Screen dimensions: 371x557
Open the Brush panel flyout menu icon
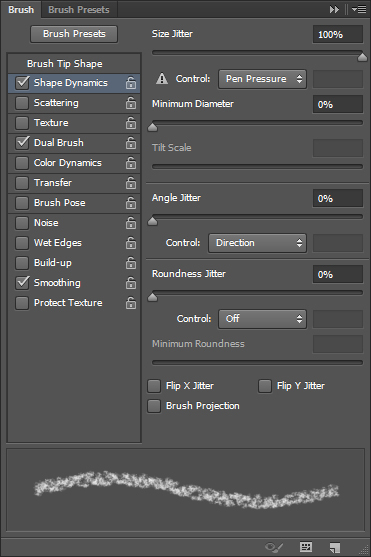click(x=359, y=10)
